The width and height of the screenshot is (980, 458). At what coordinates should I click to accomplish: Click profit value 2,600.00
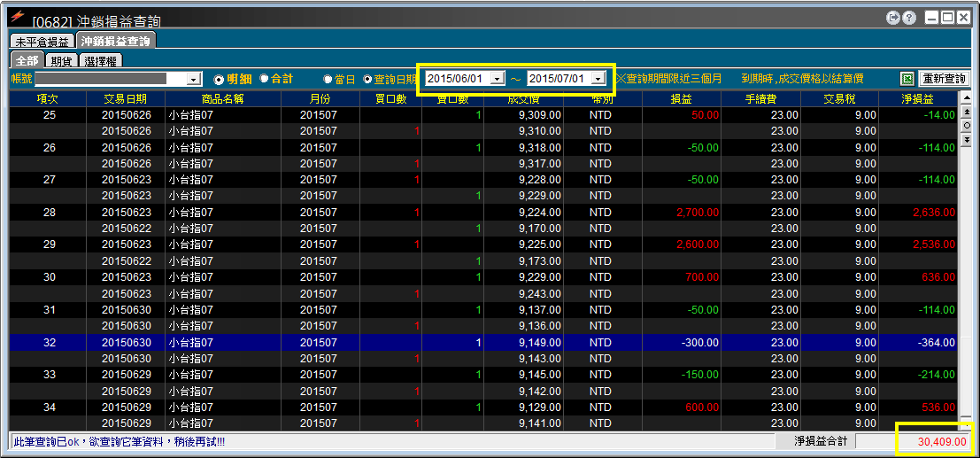click(698, 245)
